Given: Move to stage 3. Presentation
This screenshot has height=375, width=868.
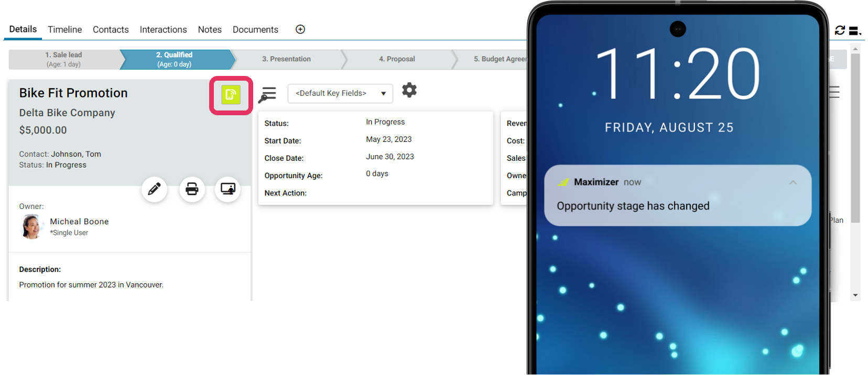Looking at the screenshot, I should (287, 59).
